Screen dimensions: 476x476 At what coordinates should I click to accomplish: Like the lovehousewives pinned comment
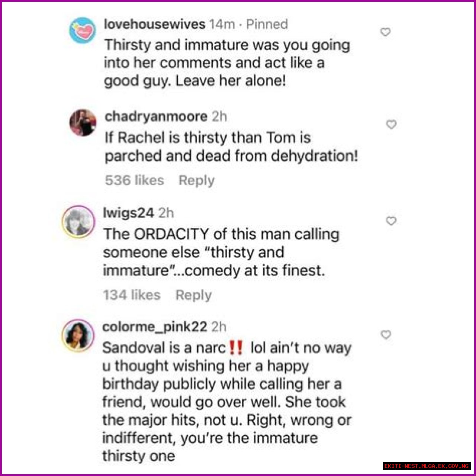pos(385,32)
